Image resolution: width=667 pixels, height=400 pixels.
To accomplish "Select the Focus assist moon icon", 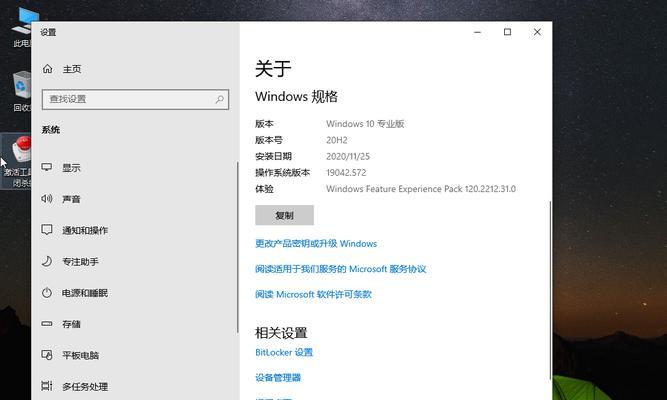I will coord(47,261).
